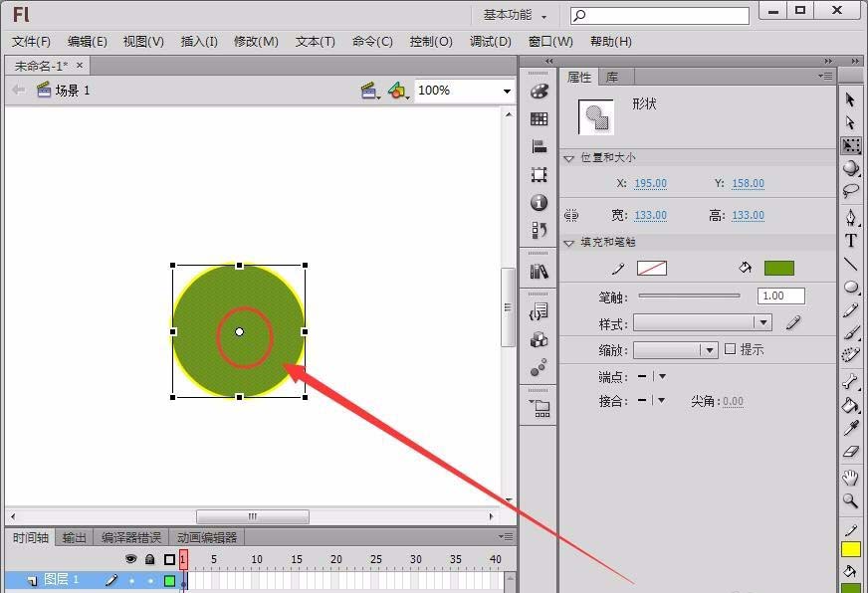Select the Paint Bucket tool
Image resolution: width=868 pixels, height=593 pixels.
click(x=850, y=404)
